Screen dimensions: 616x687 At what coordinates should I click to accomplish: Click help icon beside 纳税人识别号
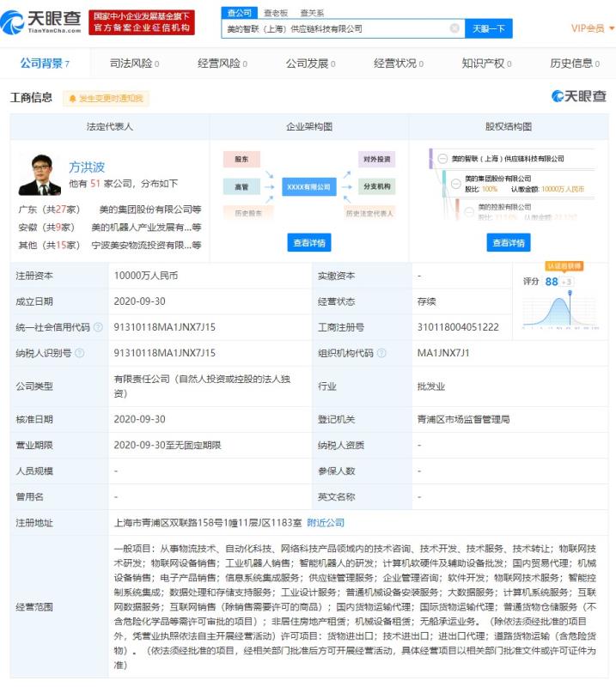tap(80, 353)
